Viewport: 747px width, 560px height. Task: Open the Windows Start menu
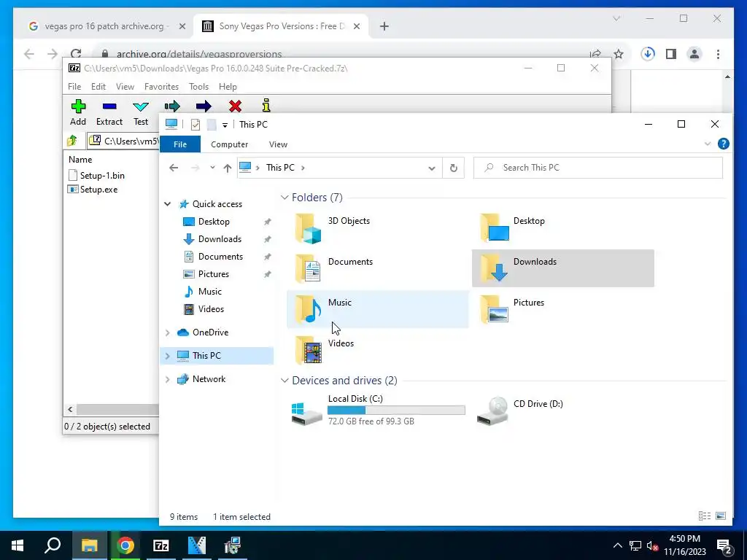[x=18, y=545]
